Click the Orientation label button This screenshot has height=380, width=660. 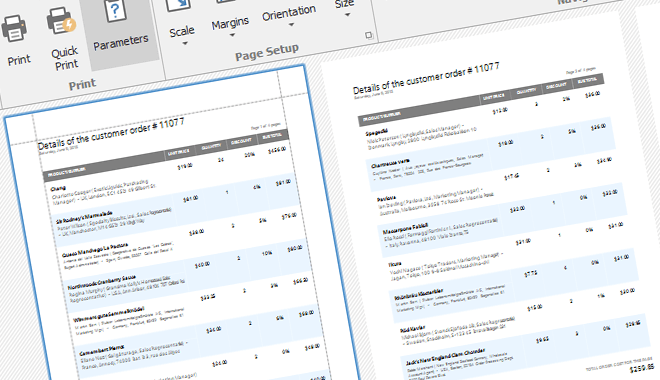coord(289,13)
